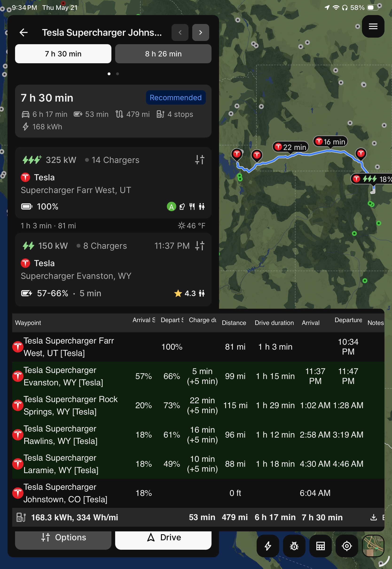This screenshot has width=392, height=569.
Task: Click the download export icon in table footer
Action: click(x=374, y=517)
